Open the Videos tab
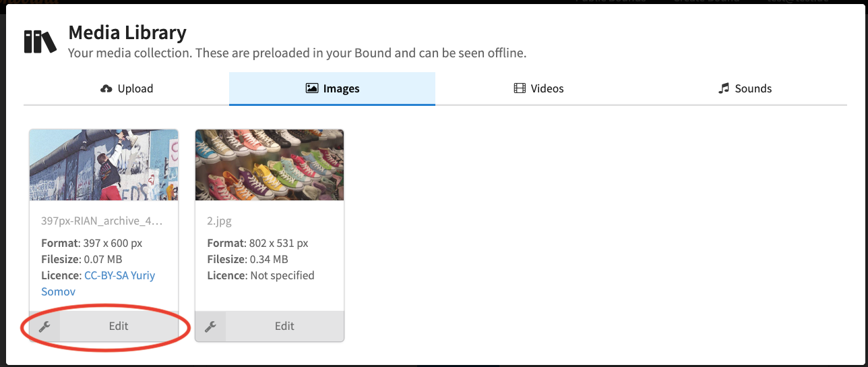 pos(538,88)
